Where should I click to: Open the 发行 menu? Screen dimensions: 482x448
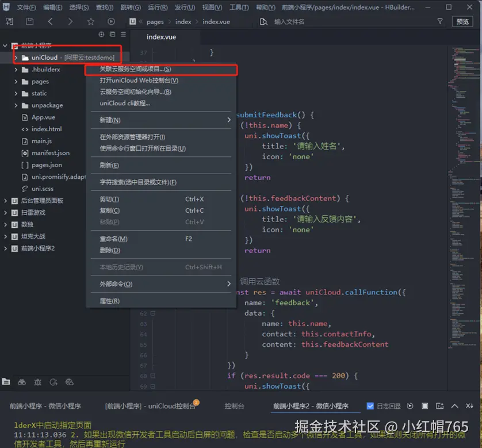point(185,7)
